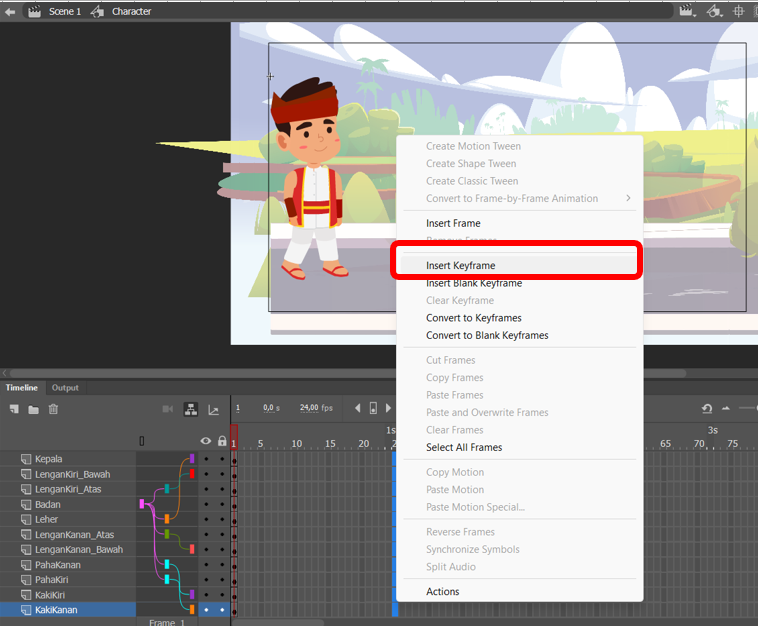
Task: Expand Convert to Frame-by-Frame Animation submenu arrow
Action: [628, 198]
